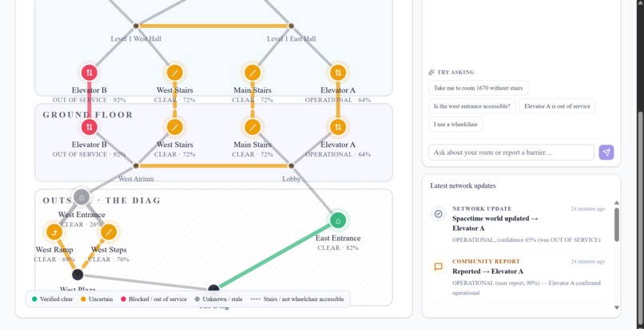The height and width of the screenshot is (329, 644).
Task: Click the 'NETWORK UPDATE' tag label
Action: pos(482,208)
